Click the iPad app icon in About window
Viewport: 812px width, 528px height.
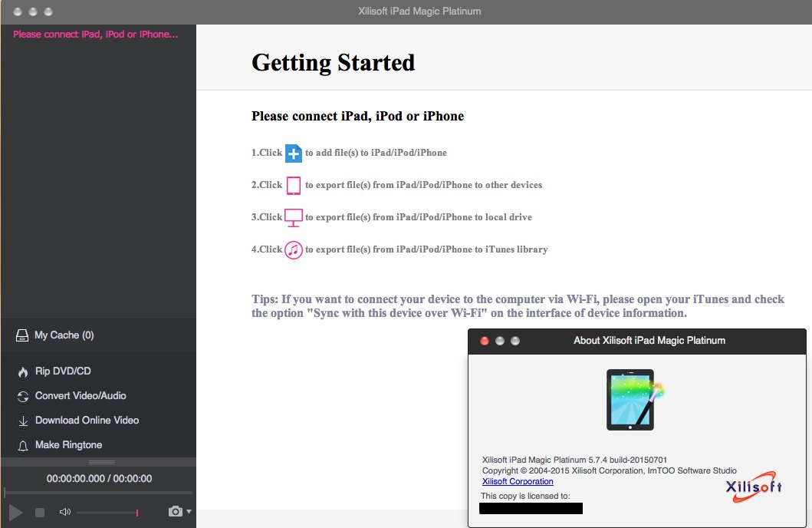pos(635,400)
